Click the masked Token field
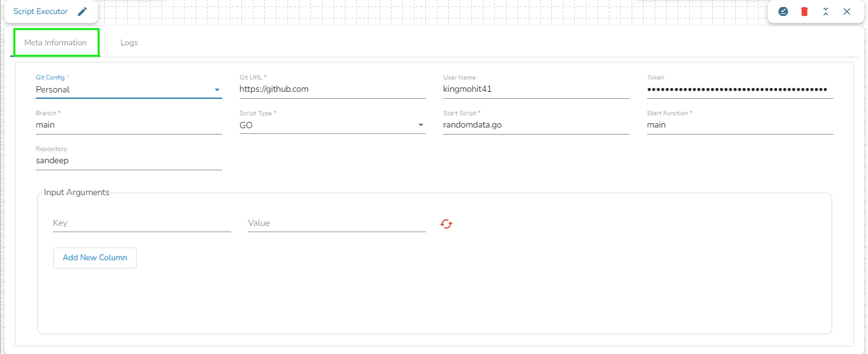 point(740,90)
